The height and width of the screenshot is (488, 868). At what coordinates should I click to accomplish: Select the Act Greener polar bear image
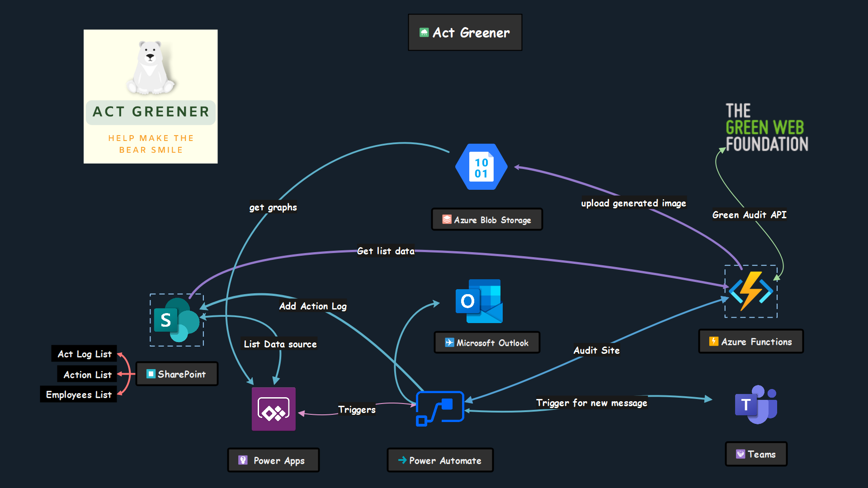(151, 96)
